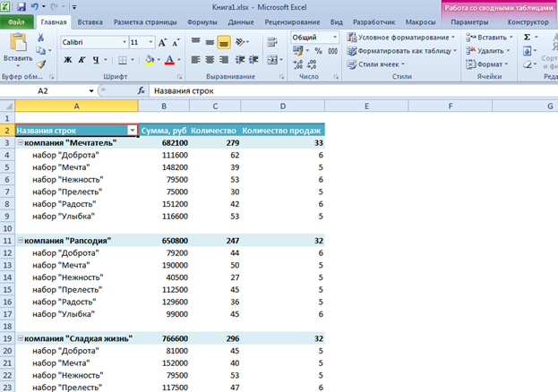
Task: Click the Undo arrow icon
Action: pos(34,6)
